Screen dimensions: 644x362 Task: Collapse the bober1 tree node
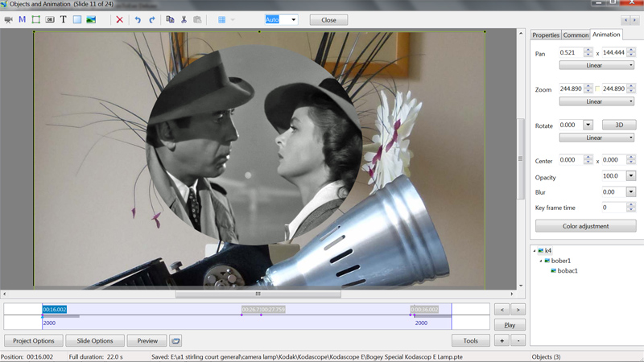[540, 261]
